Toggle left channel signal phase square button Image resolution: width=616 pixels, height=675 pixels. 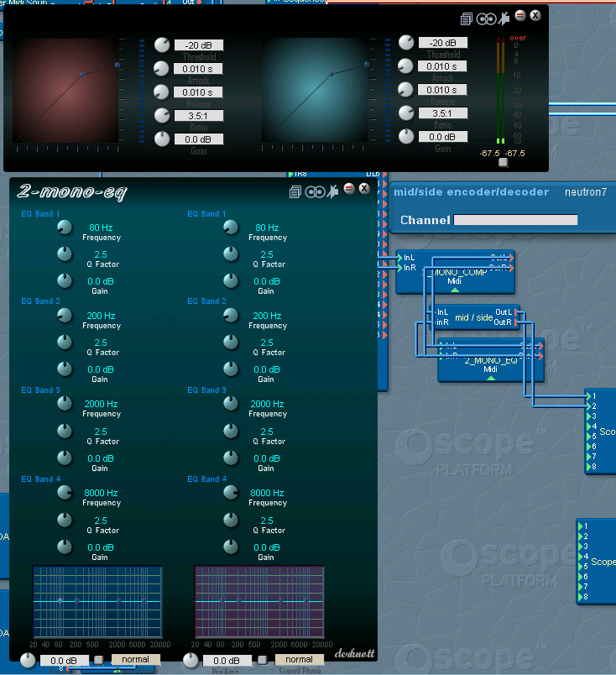click(x=99, y=660)
